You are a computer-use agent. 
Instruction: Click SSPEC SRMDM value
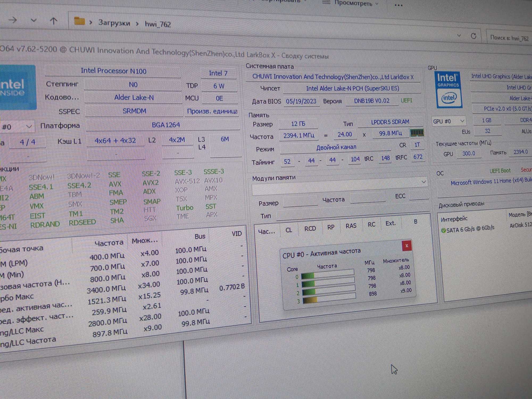pyautogui.click(x=134, y=111)
